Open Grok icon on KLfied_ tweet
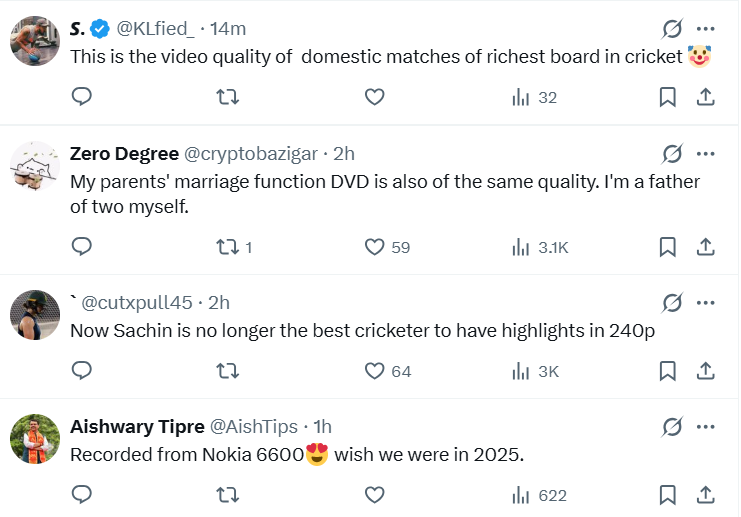Viewport: 741px width, 517px height. click(x=672, y=29)
